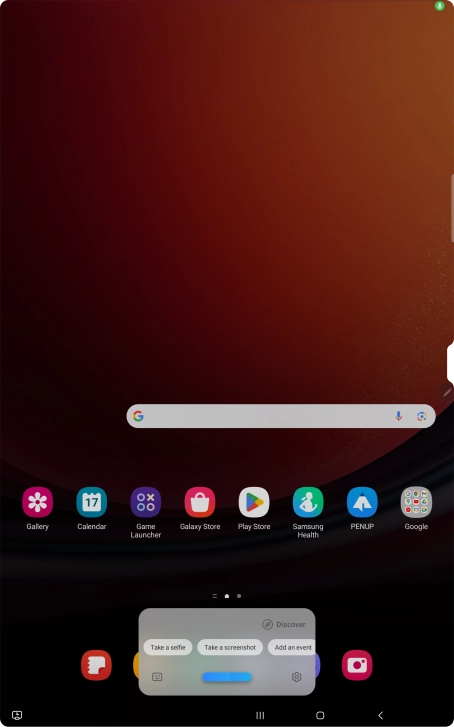Open the Galaxy Store app

point(200,502)
